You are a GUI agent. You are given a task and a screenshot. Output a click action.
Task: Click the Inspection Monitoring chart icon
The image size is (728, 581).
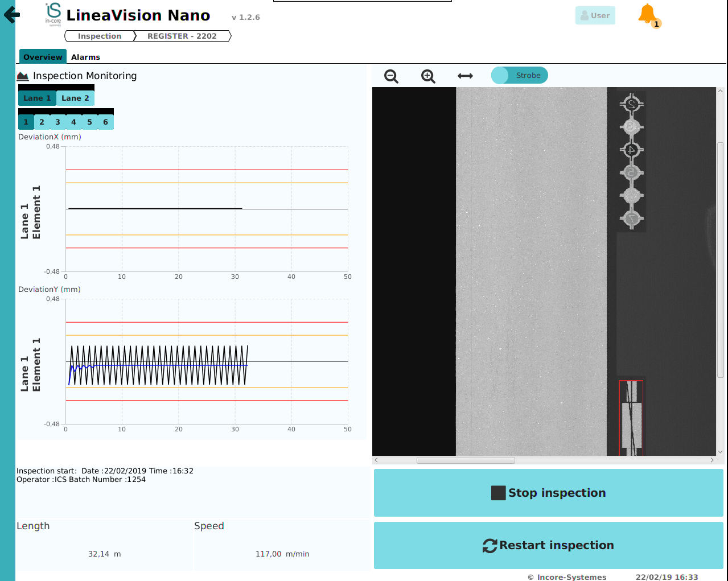pos(23,75)
